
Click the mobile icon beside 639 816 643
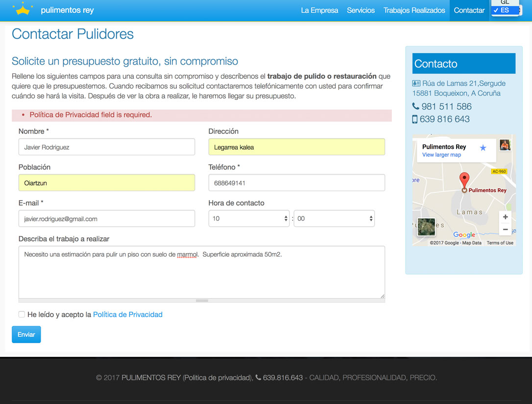point(415,119)
